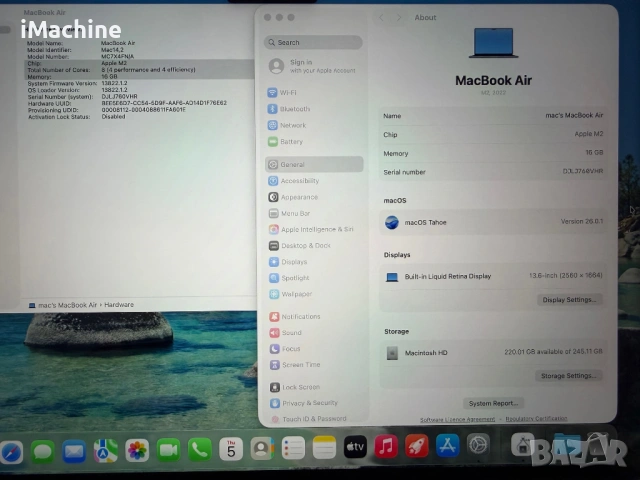Launch Messages from the Dock

pyautogui.click(x=42, y=451)
